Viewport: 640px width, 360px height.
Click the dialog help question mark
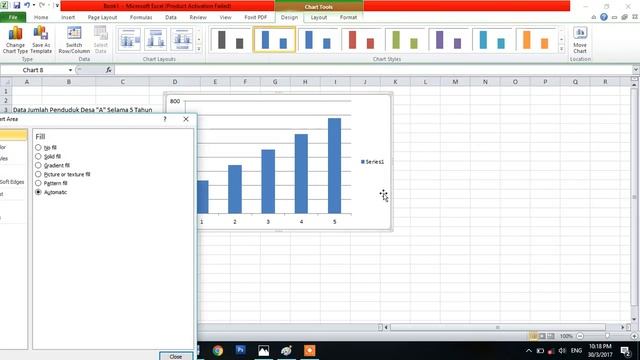(165, 119)
